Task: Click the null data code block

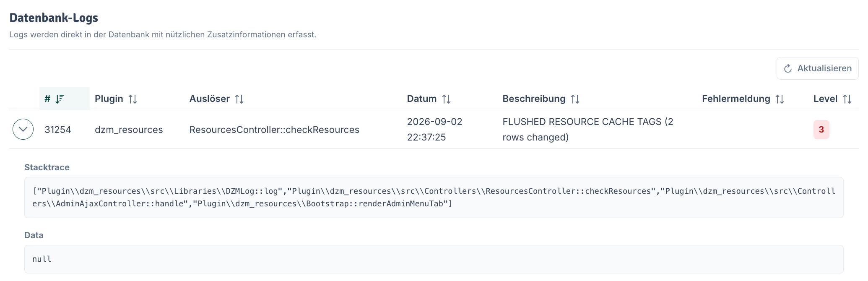Action: click(434, 259)
